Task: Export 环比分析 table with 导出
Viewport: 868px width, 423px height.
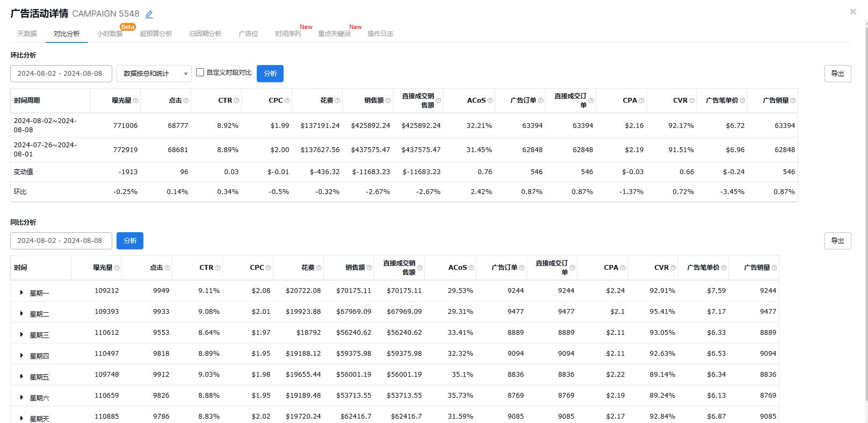Action: click(838, 74)
